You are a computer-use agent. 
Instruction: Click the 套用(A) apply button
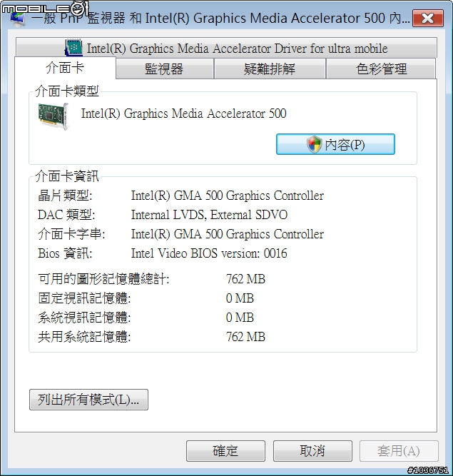399,451
